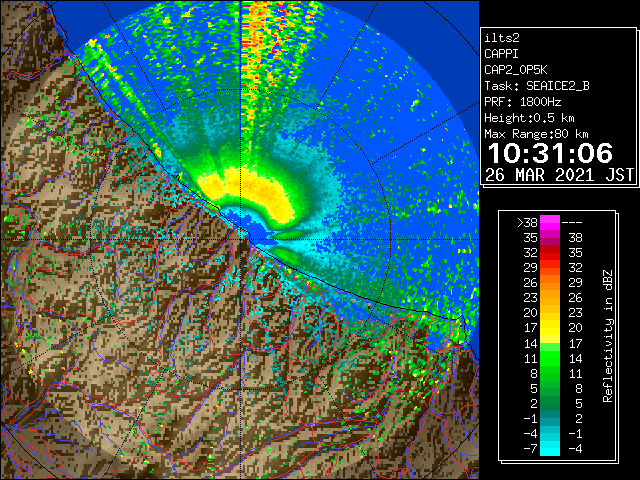Click the cyan legend swatch for -7 to -4 dBZ
Screen dimensions: 640x480
(550, 448)
